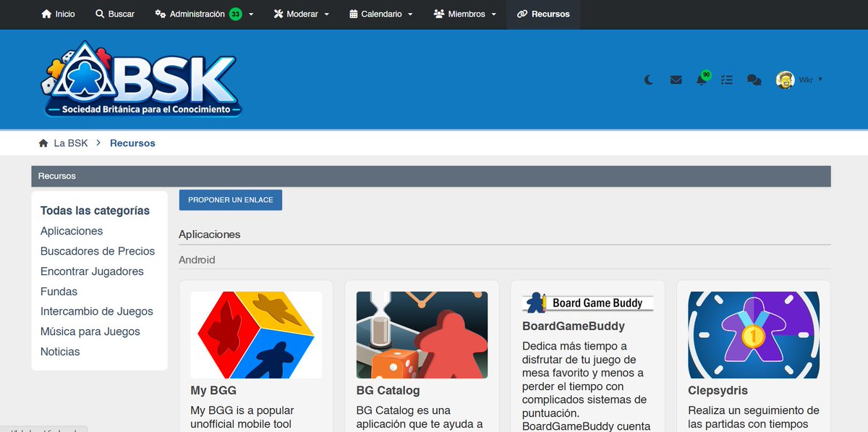Screen dimensions: 868x432
Task: Open the checklist tasks icon
Action: tap(727, 80)
